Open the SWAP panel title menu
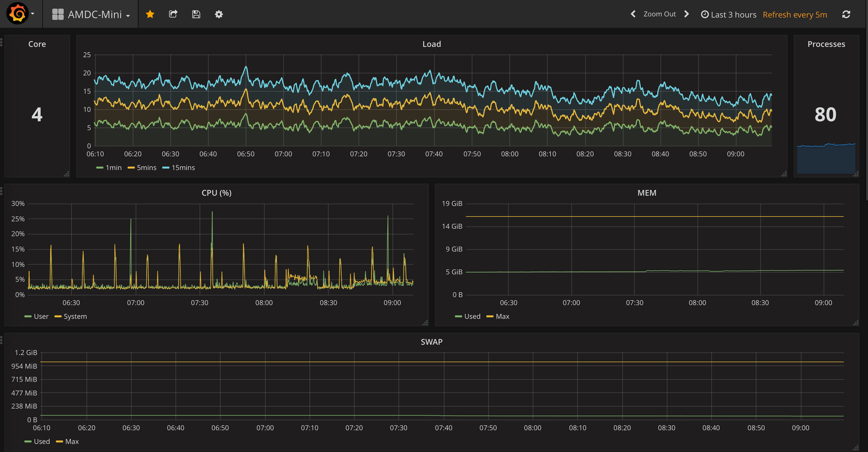The image size is (868, 452). (x=432, y=342)
